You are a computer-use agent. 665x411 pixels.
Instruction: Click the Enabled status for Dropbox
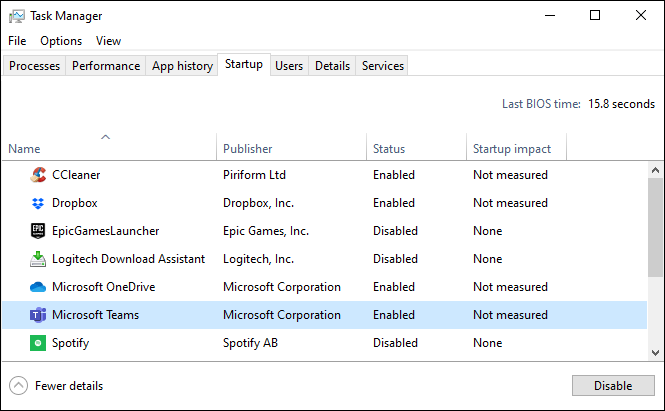coord(394,203)
